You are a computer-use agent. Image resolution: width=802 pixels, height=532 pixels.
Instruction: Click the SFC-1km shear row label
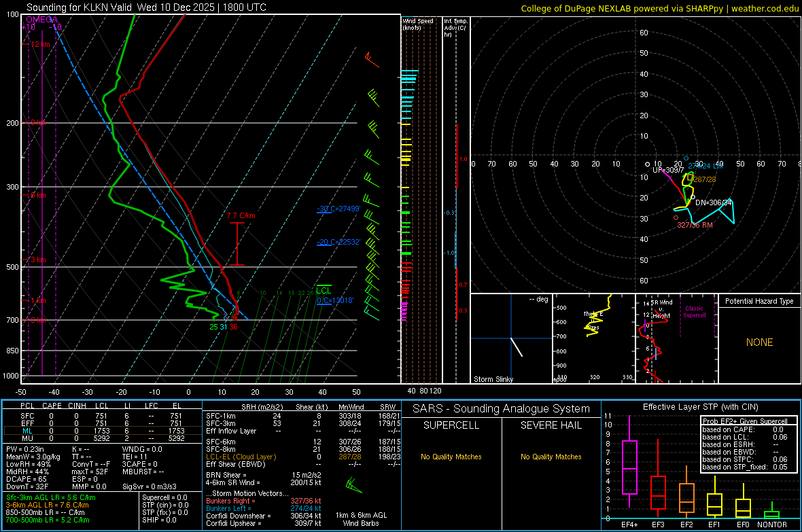click(221, 416)
